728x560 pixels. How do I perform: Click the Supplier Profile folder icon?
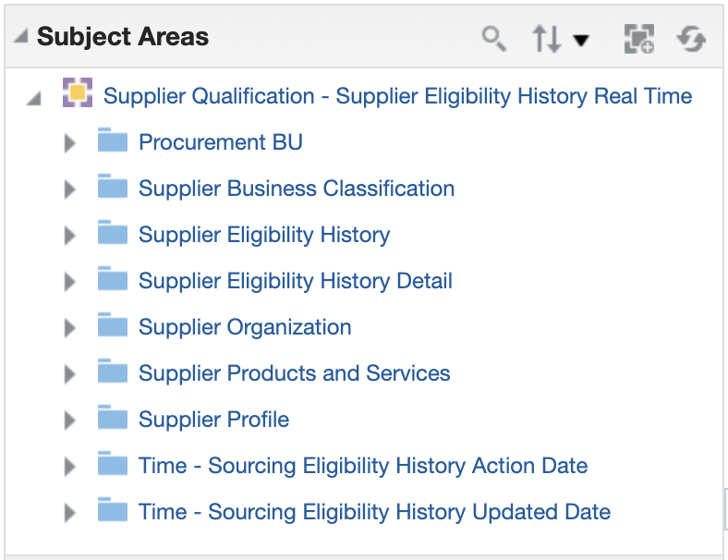tap(113, 419)
